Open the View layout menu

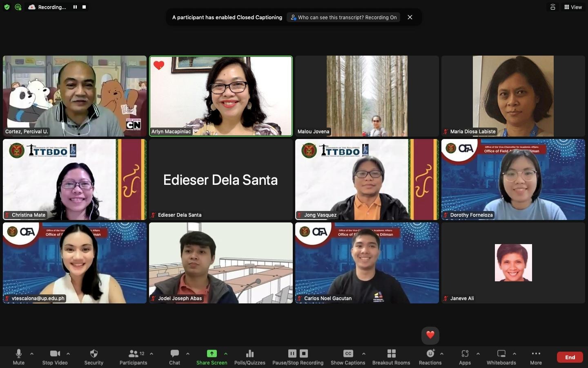[x=573, y=7]
